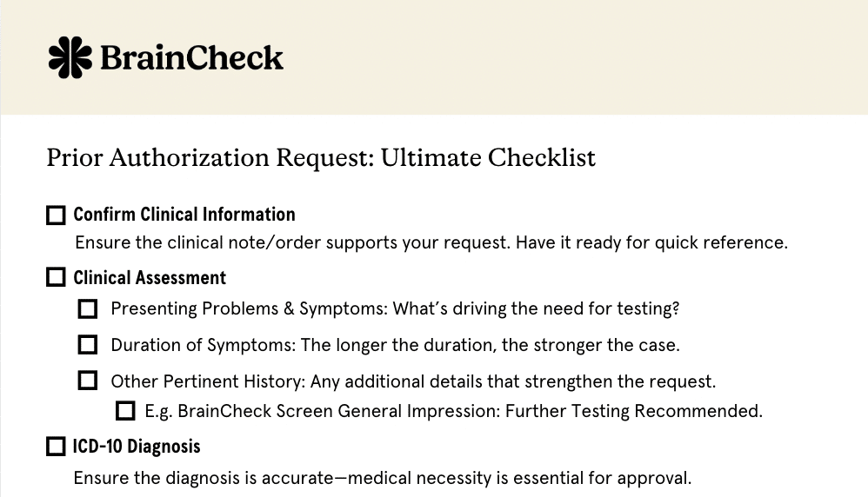Click the medical necessity description line
This screenshot has width=868, height=497.
tap(382, 478)
